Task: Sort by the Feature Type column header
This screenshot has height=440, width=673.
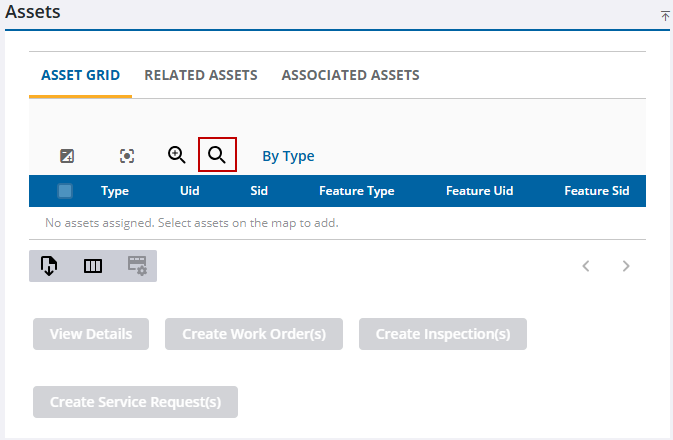Action: (x=356, y=191)
